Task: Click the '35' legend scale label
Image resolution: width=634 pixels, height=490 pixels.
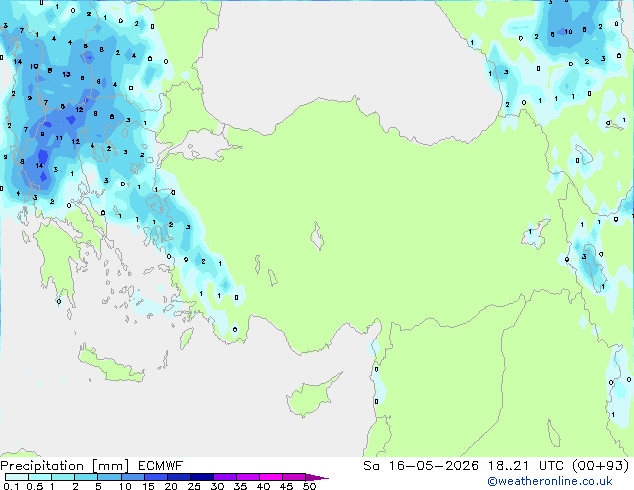Action: (240, 486)
